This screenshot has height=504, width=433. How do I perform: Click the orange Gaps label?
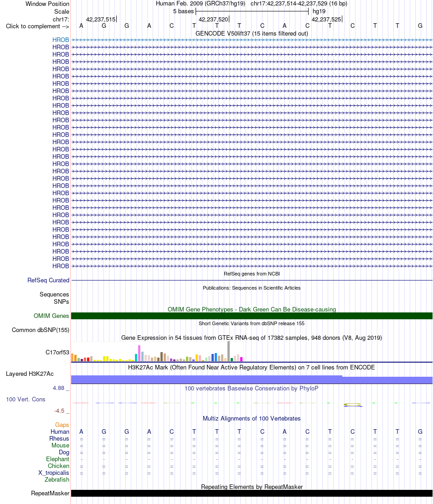[62, 425]
